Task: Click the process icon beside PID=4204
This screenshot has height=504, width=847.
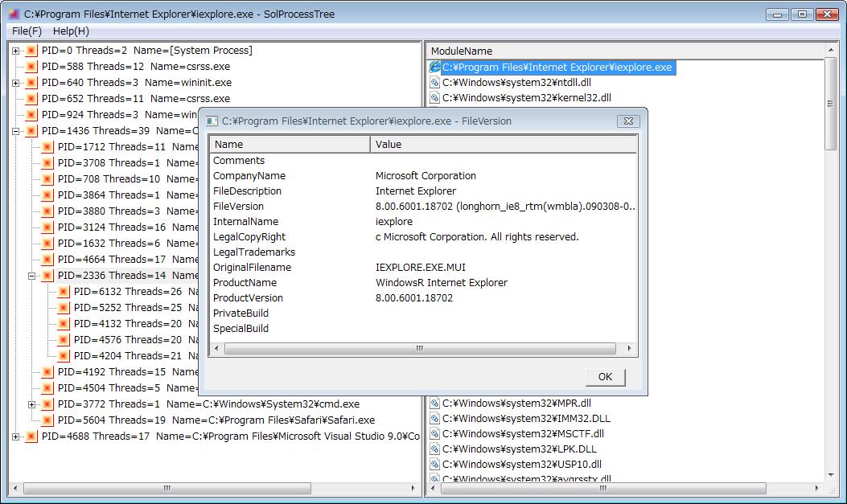Action: point(64,356)
